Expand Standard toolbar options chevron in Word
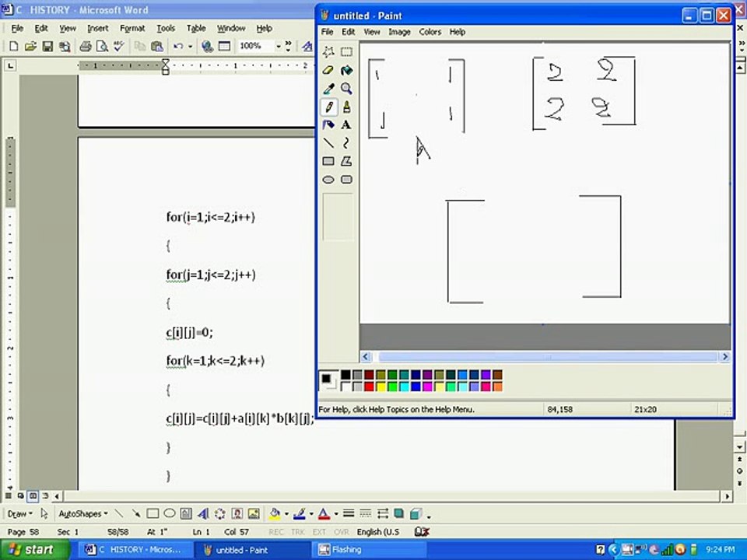Image resolution: width=747 pixels, height=560 pixels. [x=288, y=46]
